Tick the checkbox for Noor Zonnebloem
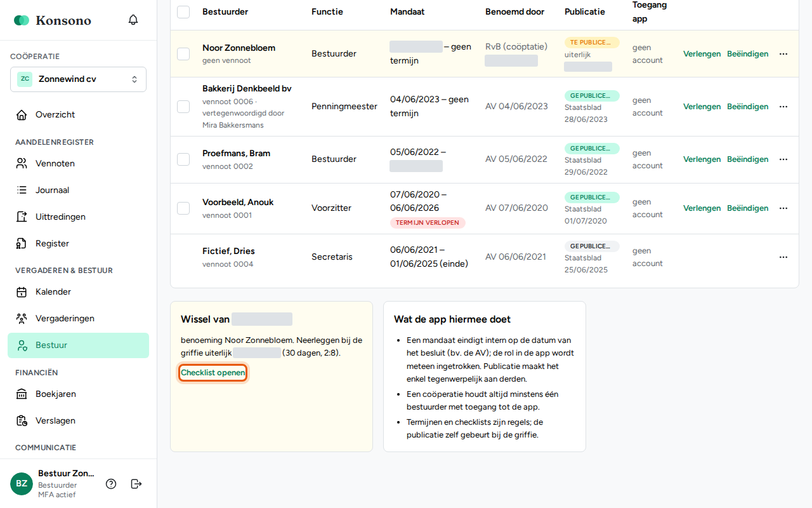The height and width of the screenshot is (508, 812). click(183, 54)
